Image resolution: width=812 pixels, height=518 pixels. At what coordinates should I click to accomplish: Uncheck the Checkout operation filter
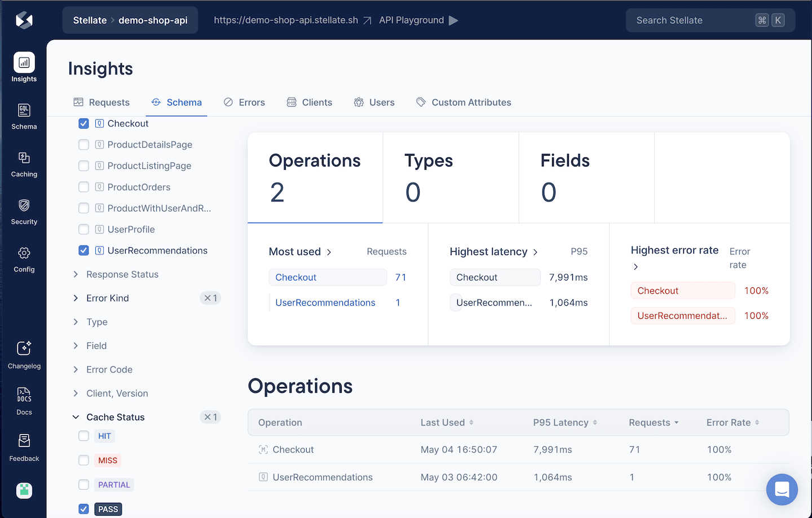(83, 124)
